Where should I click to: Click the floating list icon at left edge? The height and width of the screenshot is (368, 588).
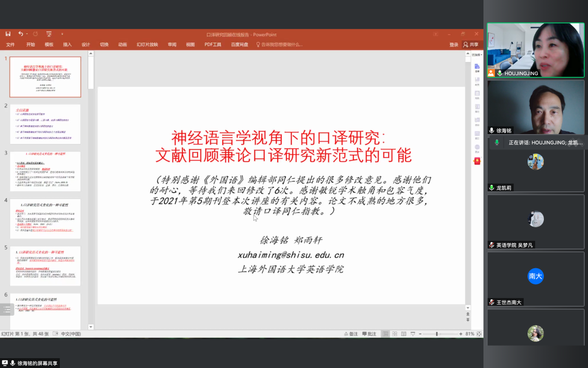click(x=7, y=309)
